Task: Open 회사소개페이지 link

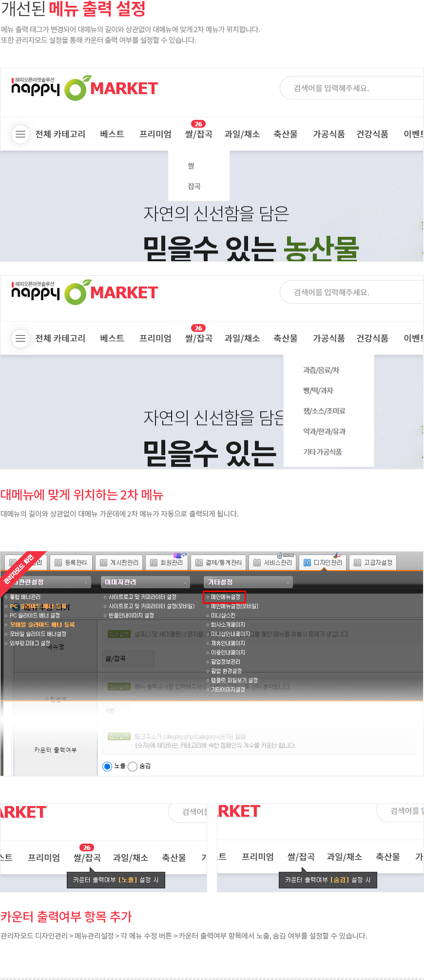Action: pyautogui.click(x=228, y=625)
